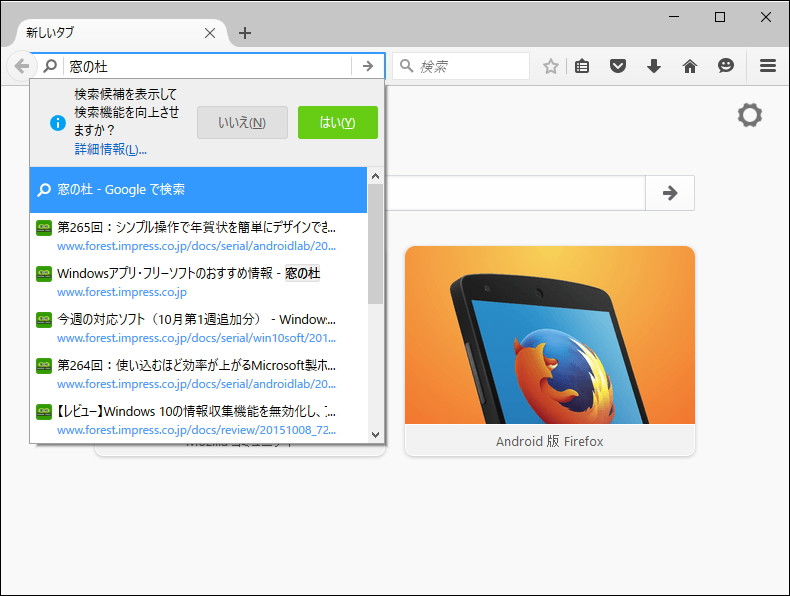790x596 pixels.
Task: Open the 第265回 年賀状 suggestion
Action: [x=199, y=236]
